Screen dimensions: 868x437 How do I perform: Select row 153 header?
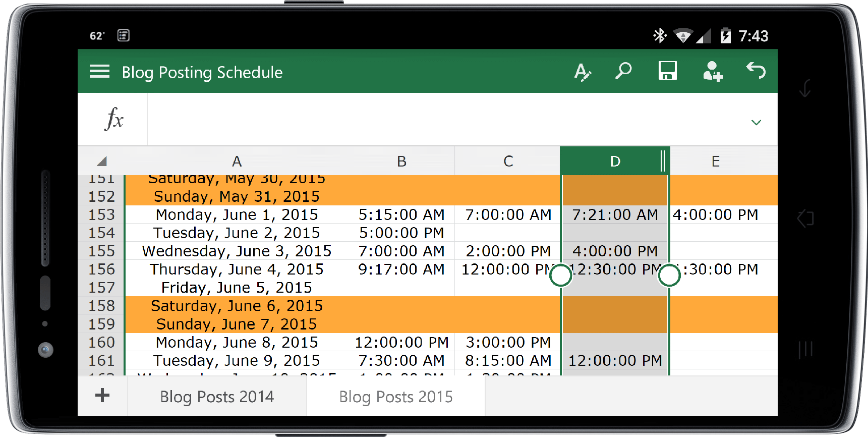point(101,214)
